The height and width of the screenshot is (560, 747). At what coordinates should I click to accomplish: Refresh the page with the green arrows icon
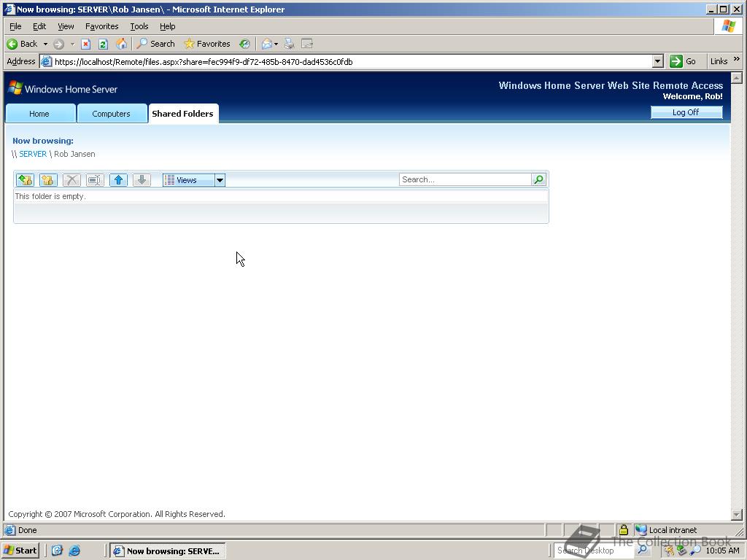[x=103, y=44]
